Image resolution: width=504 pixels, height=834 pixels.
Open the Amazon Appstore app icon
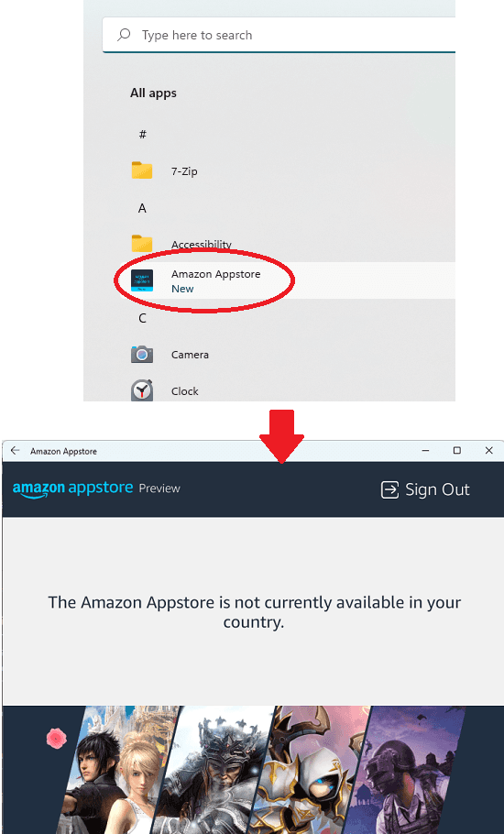142,280
